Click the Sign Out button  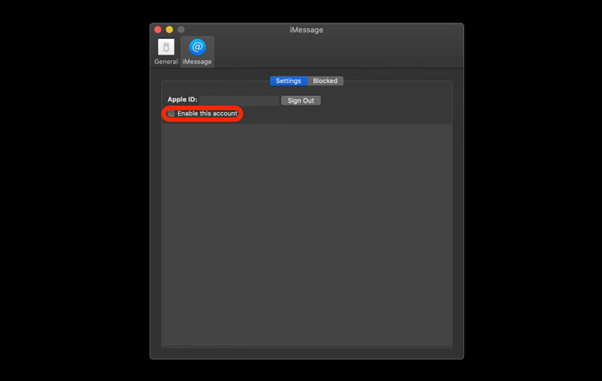[x=301, y=101]
